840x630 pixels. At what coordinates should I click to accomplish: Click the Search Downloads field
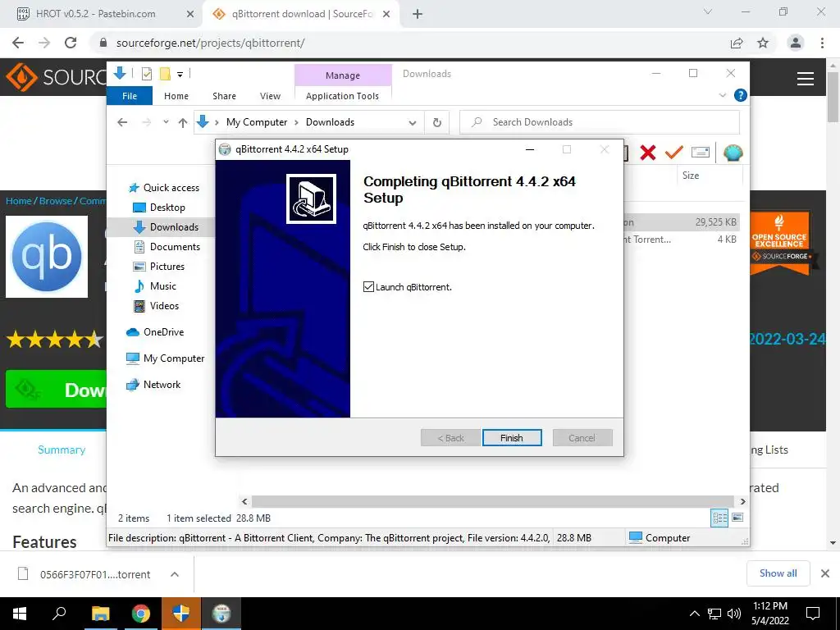point(600,122)
